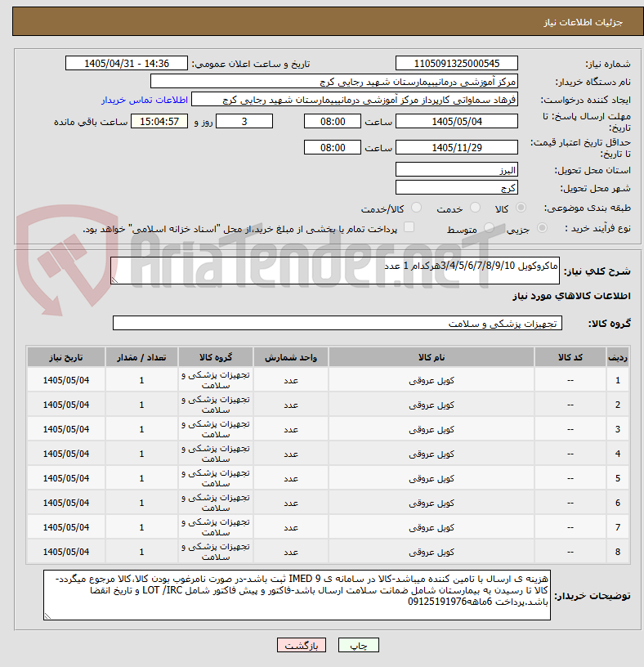This screenshot has width=644, height=667.
Task: Click the ردیف column header
Action: (x=617, y=357)
